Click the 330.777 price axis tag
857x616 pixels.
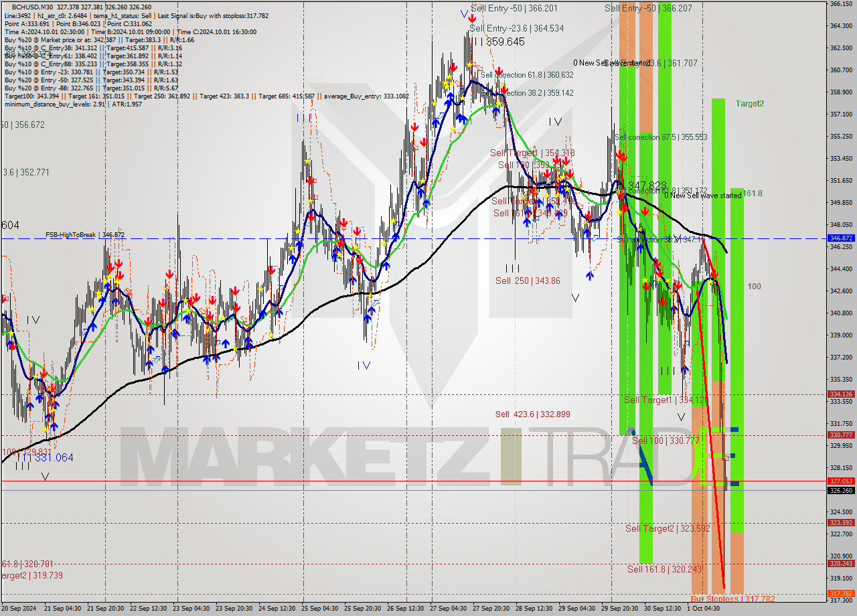[x=841, y=435]
